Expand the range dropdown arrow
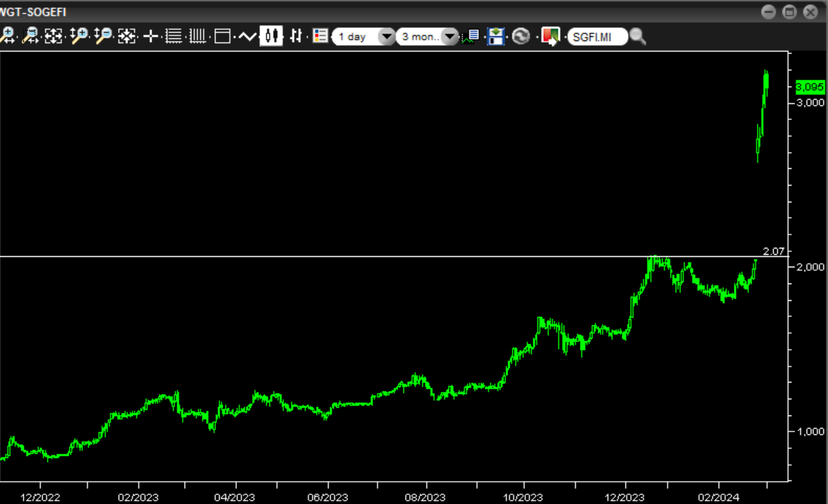The image size is (828, 504). coord(450,36)
